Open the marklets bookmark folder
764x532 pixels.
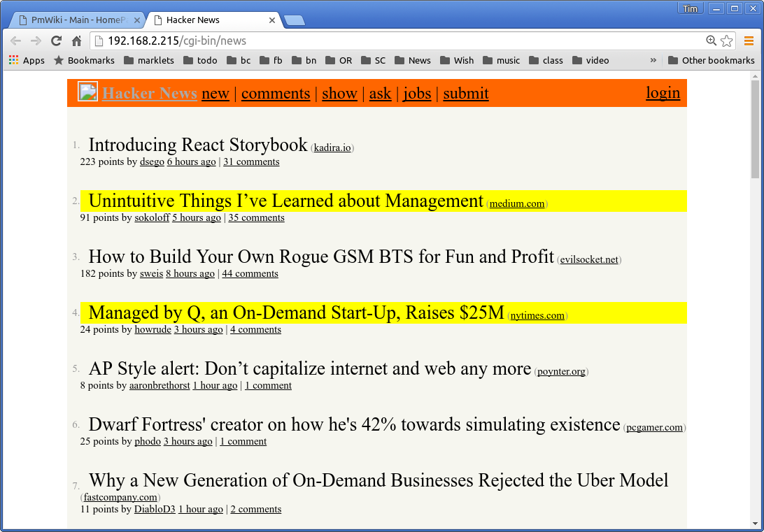(149, 60)
